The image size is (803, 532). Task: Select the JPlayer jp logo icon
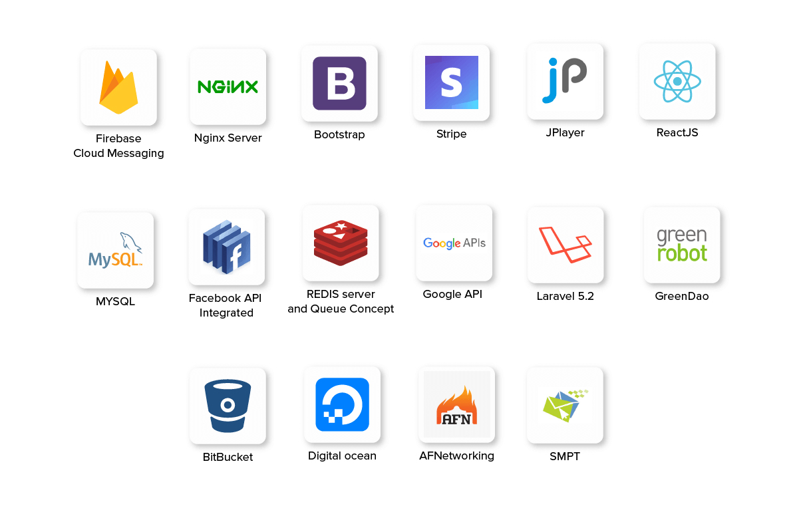click(x=565, y=81)
